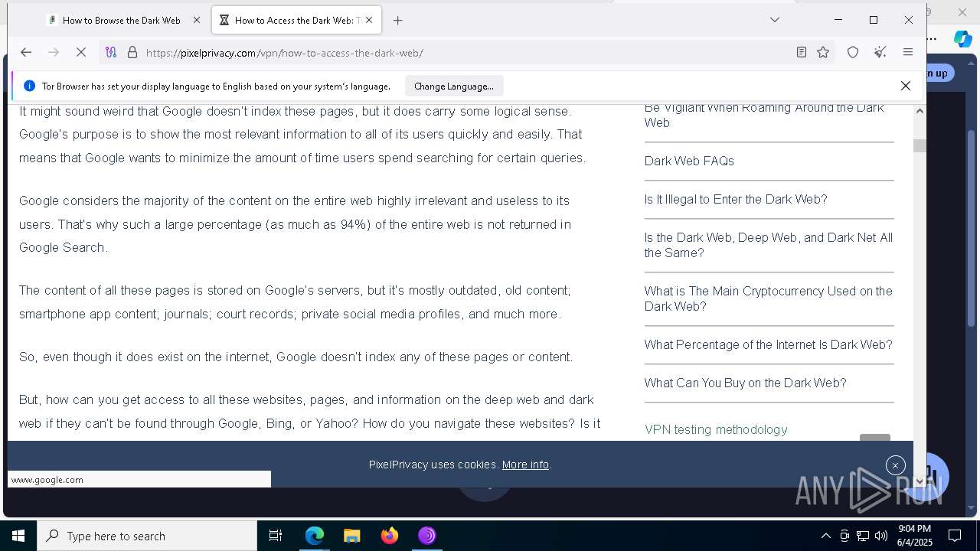Open 'What Can You Buy on the Dark Web?' link
The width and height of the screenshot is (980, 551).
(746, 383)
